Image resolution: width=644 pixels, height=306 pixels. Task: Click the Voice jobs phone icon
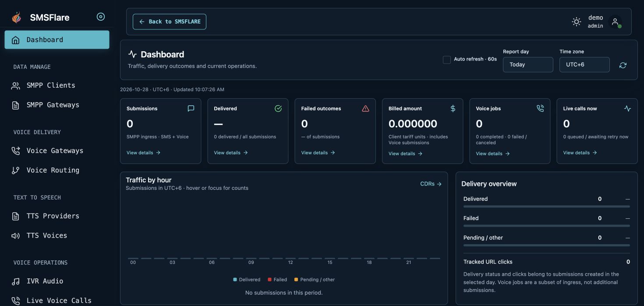540,108
